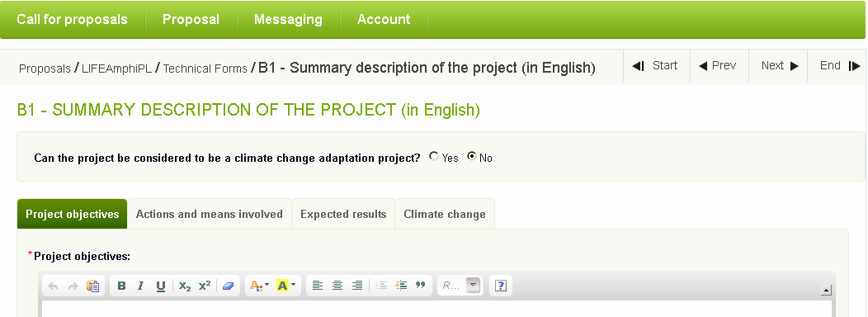Screen dimensions: 868x317
Task: Toggle Bold formatting
Action: click(x=121, y=286)
